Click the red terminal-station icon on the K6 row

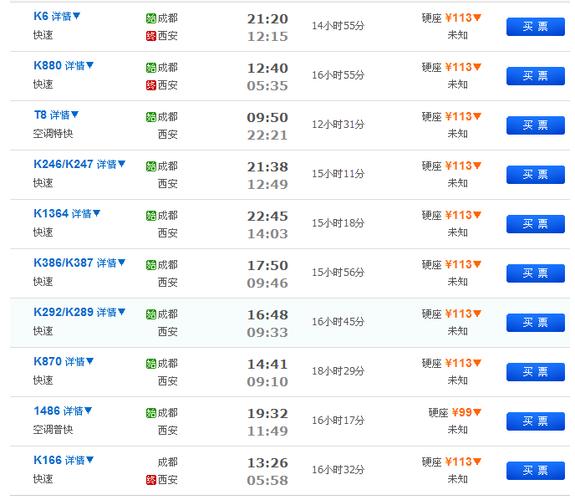(x=151, y=36)
